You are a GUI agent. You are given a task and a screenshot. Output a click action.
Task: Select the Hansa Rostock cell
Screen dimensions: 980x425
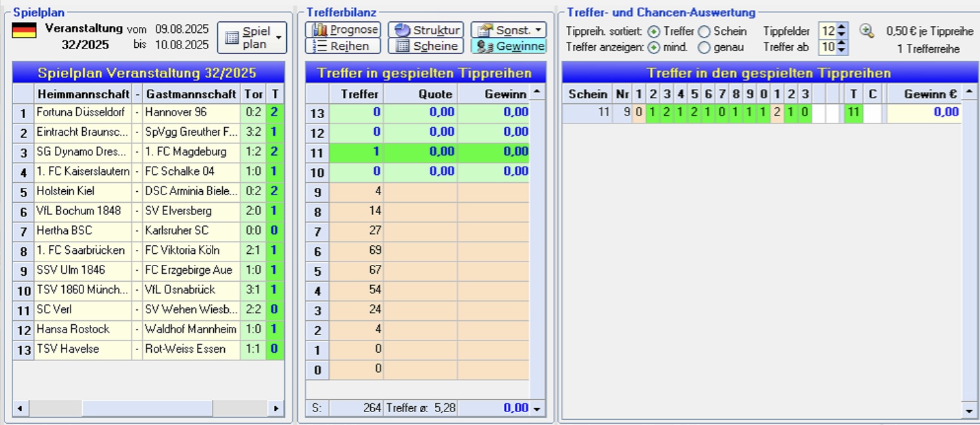pyautogui.click(x=83, y=329)
